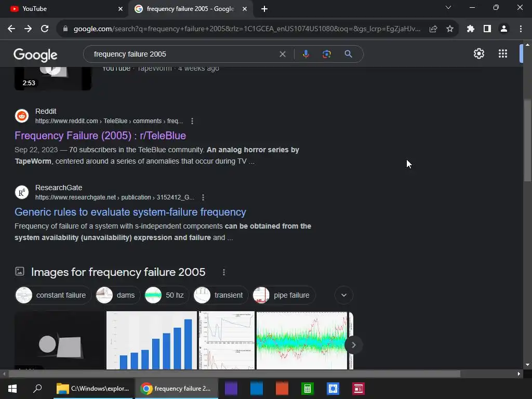Image resolution: width=532 pixels, height=399 pixels.
Task: Go forward to the next page
Action: pos(28,29)
